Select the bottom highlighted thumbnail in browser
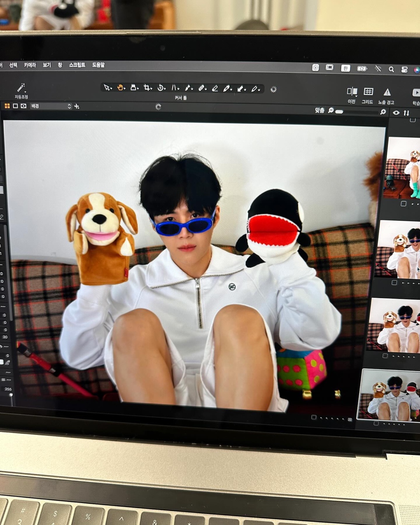Image resolution: width=420 pixels, height=525 pixels. coord(390,395)
